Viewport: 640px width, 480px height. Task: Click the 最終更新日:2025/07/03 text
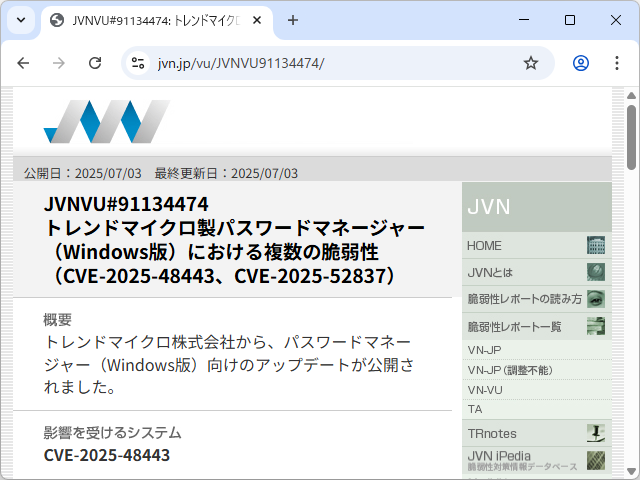pyautogui.click(x=226, y=173)
